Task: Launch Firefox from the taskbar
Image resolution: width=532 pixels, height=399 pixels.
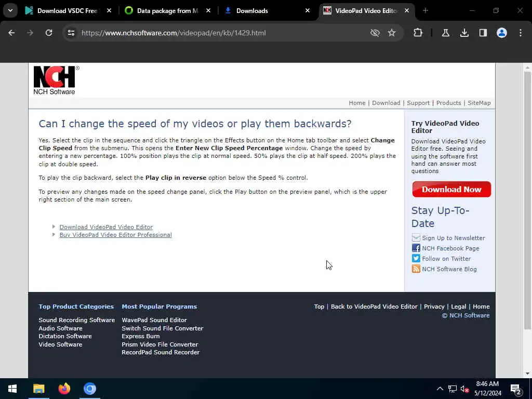Action: click(x=64, y=389)
